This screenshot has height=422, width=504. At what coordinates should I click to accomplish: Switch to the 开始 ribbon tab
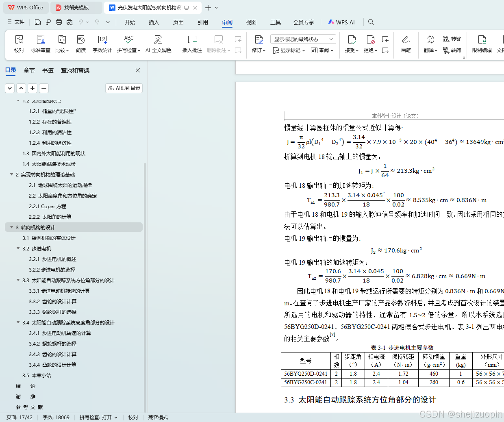(x=130, y=22)
